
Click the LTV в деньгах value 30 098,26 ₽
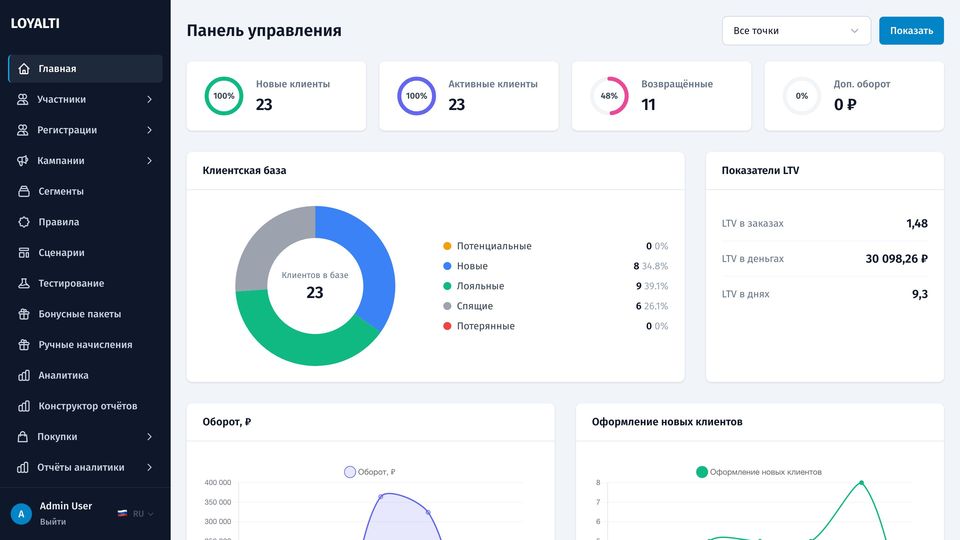pyautogui.click(x=896, y=259)
